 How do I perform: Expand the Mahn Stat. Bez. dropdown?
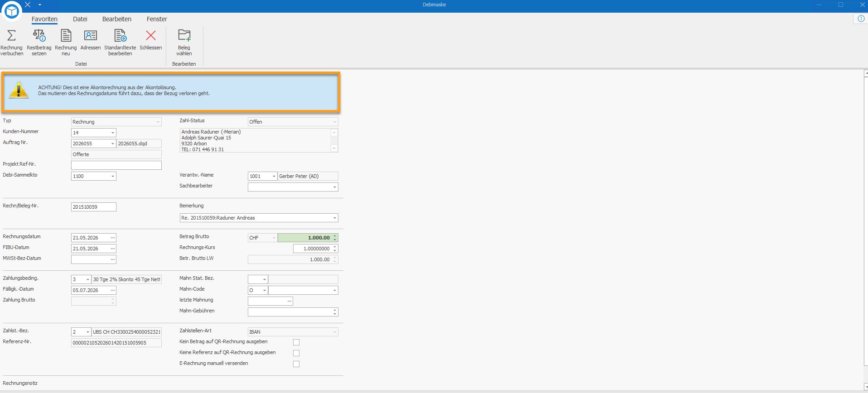coord(265,279)
